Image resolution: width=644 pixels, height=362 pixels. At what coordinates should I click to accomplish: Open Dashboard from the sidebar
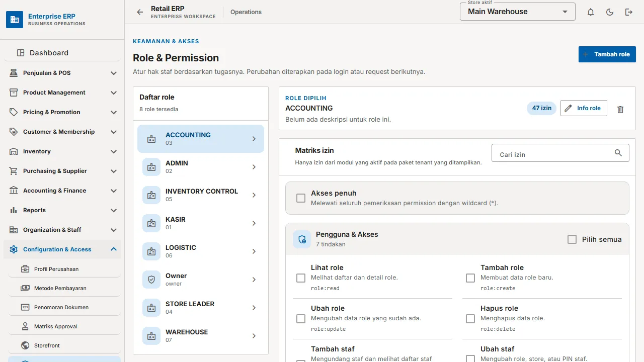click(x=63, y=53)
